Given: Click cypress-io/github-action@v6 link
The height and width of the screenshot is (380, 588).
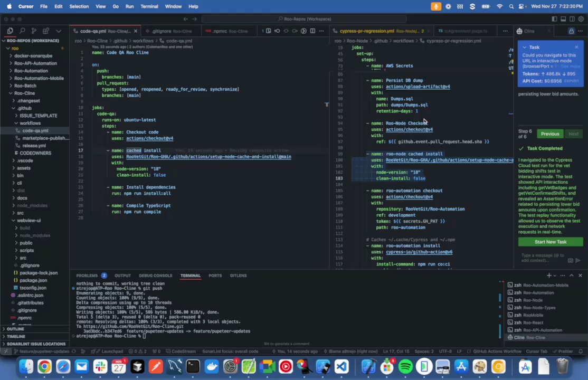Looking at the screenshot, I should point(419,252).
